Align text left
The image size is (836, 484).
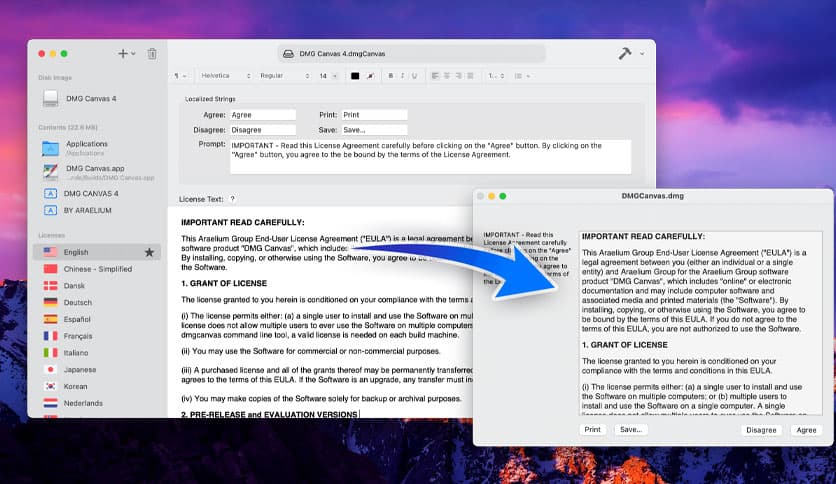coord(435,76)
